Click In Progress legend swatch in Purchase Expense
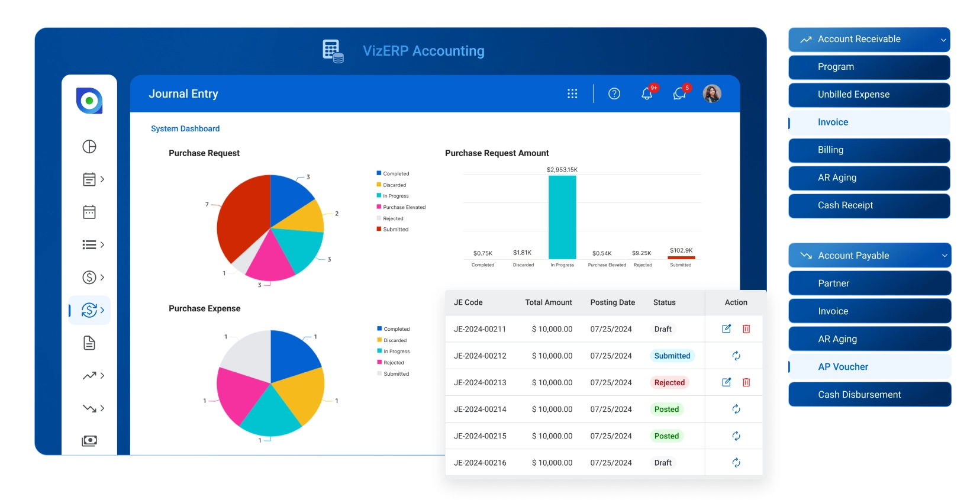Image resolution: width=980 pixels, height=503 pixels. tap(379, 351)
